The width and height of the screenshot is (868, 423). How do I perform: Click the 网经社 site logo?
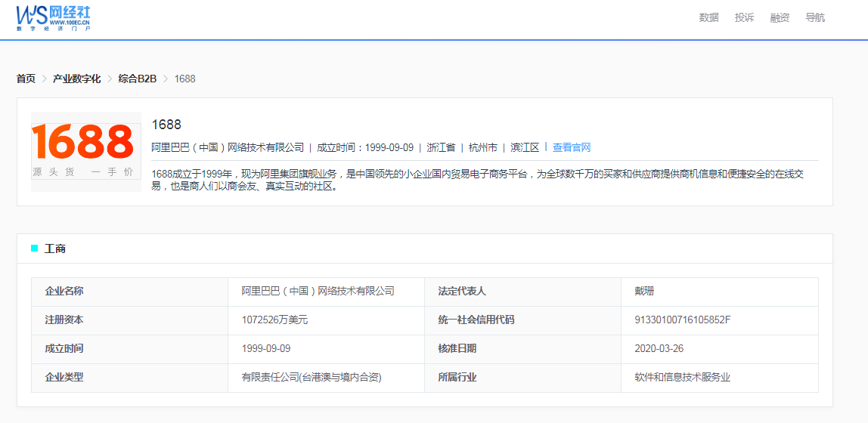[54, 17]
